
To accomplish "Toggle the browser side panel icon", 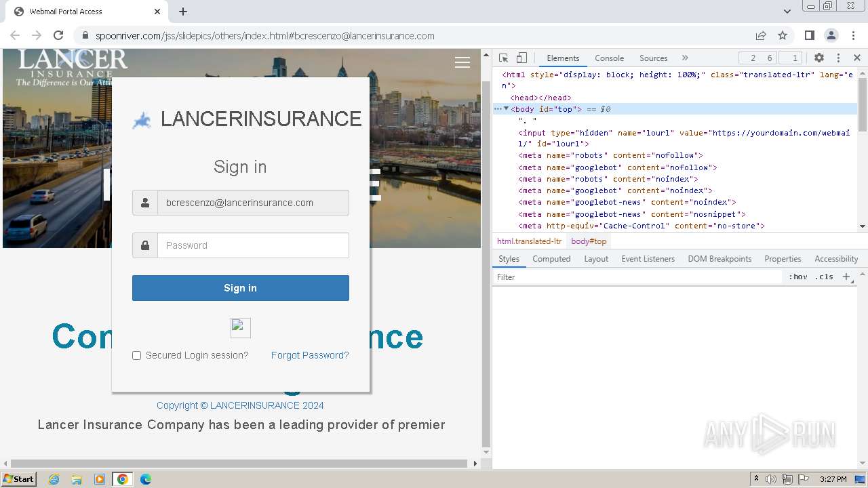I will click(809, 35).
